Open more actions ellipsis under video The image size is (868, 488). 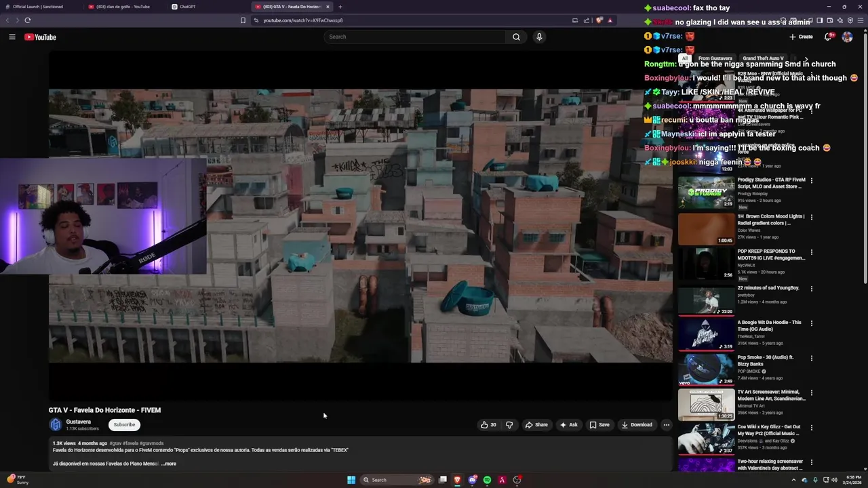click(667, 425)
